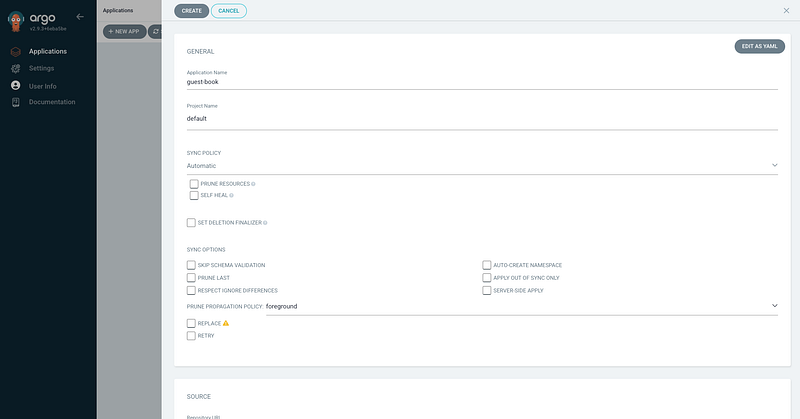Open Documentation in the sidebar
The width and height of the screenshot is (800, 419).
pos(52,102)
